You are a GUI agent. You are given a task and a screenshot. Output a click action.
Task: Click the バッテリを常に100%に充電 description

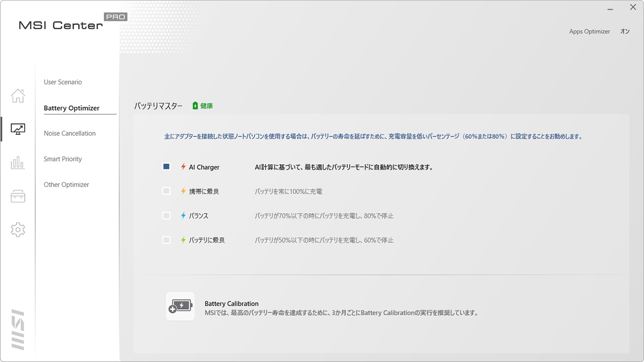pyautogui.click(x=288, y=192)
